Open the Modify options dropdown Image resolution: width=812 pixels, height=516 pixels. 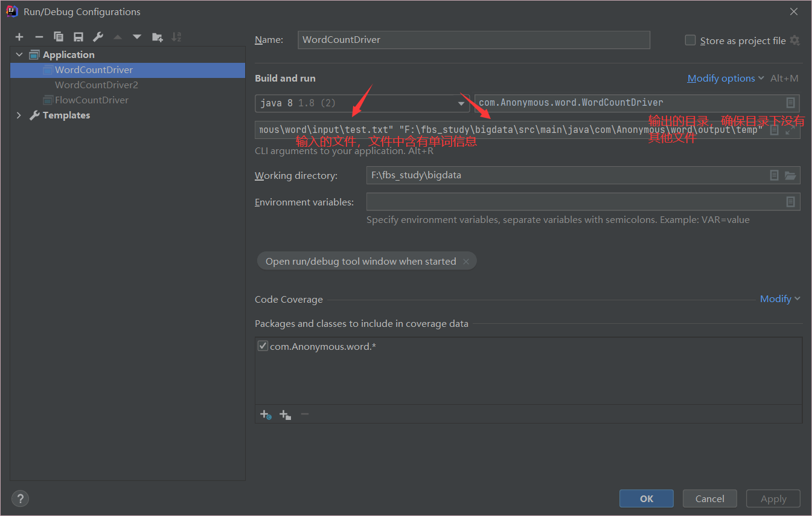pos(726,78)
